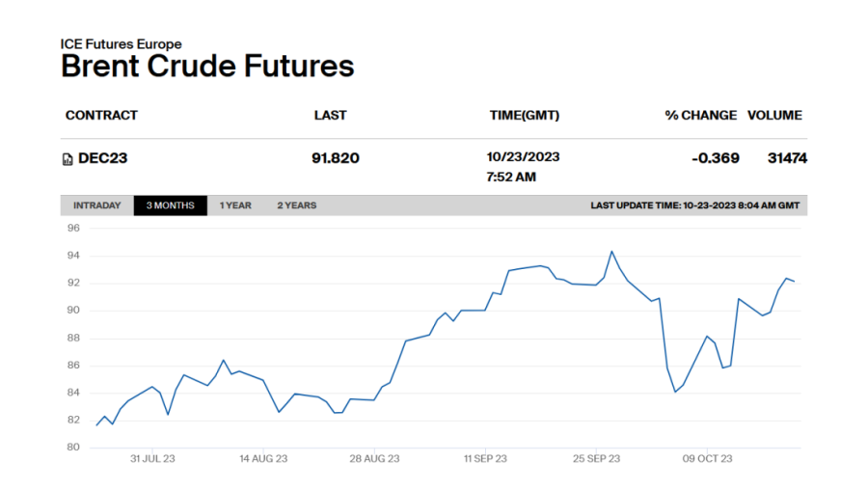Click the Brent Crude Futures title

(207, 67)
